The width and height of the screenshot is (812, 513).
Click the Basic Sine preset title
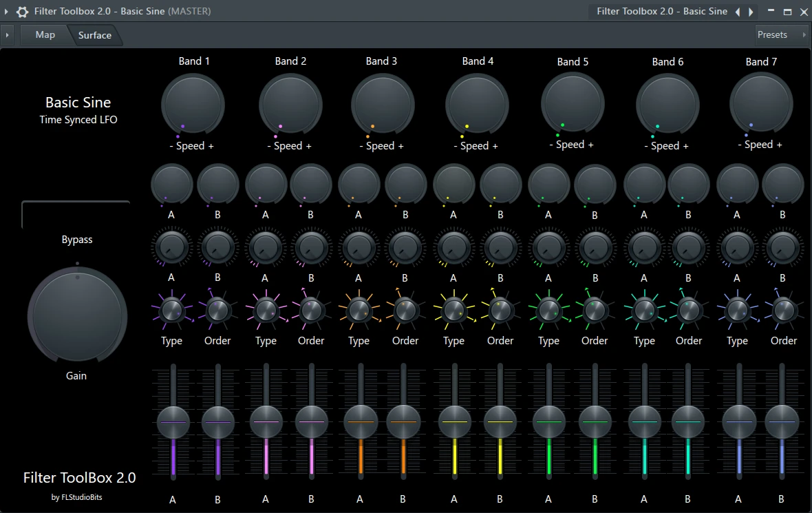point(78,102)
